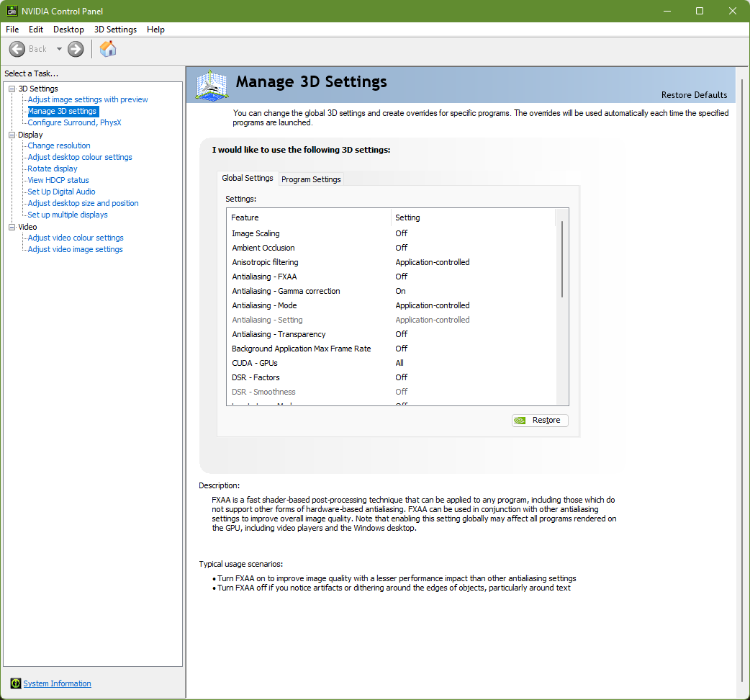Image resolution: width=750 pixels, height=700 pixels.
Task: Click the Home icon in the toolbar
Action: click(x=108, y=49)
